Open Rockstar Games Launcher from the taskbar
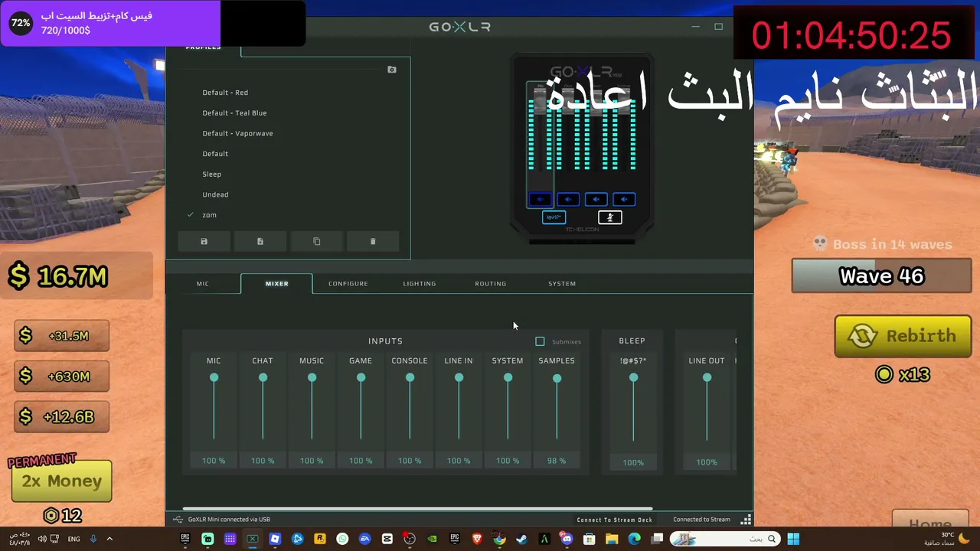 320,539
